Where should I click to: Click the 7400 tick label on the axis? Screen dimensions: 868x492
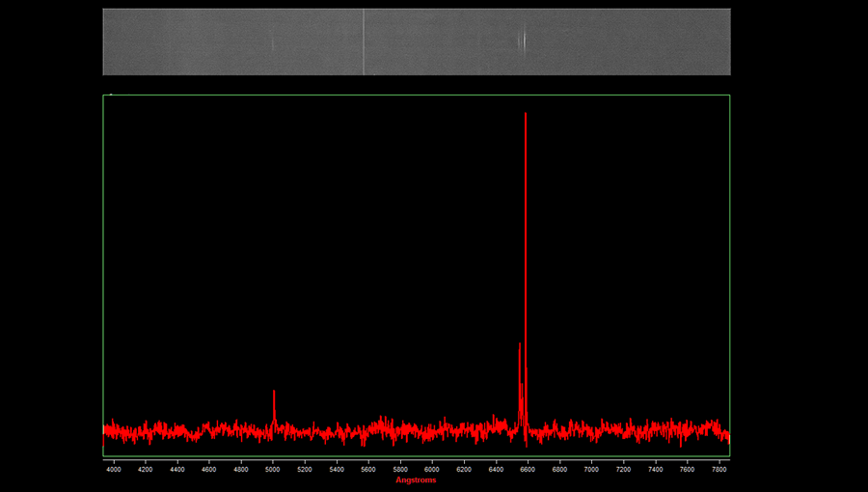pos(655,469)
